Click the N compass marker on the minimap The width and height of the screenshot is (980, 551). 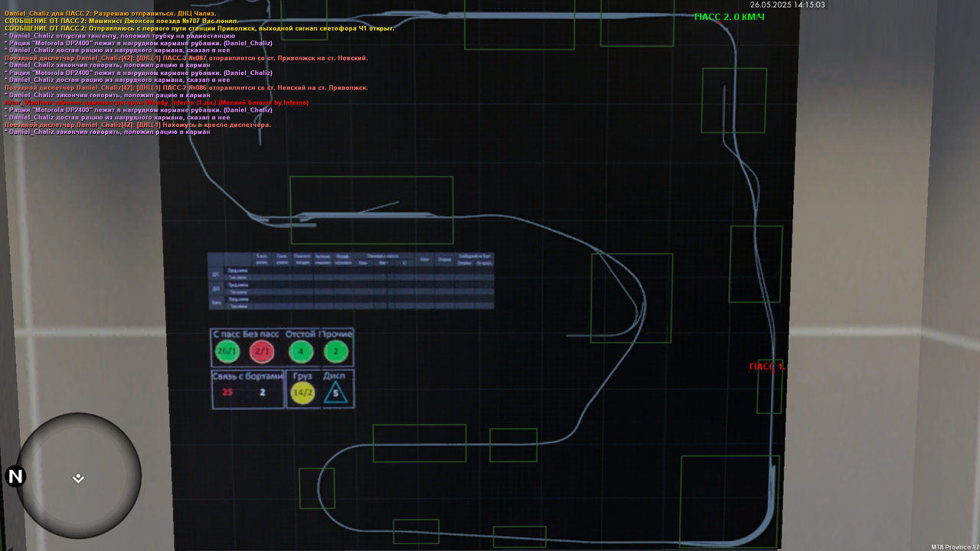point(15,477)
